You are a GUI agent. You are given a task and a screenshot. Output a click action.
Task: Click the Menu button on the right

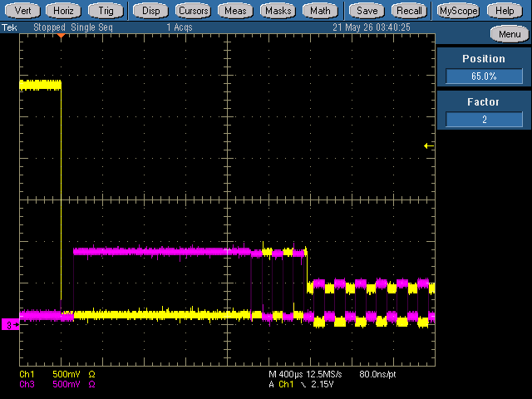click(x=510, y=34)
